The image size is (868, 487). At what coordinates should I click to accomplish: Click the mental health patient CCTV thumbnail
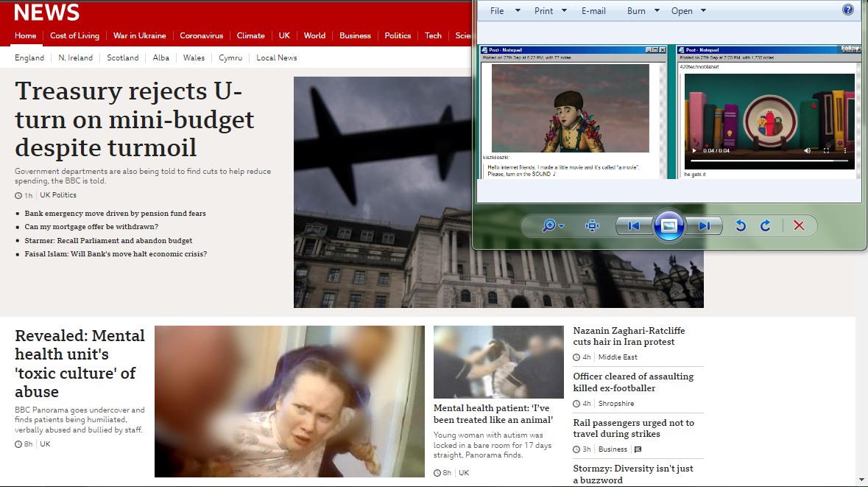(498, 362)
